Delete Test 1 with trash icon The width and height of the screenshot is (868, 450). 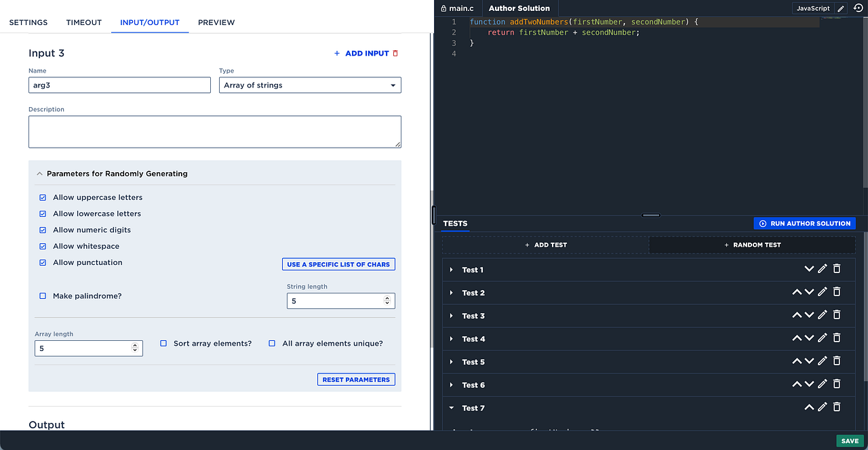[837, 269]
